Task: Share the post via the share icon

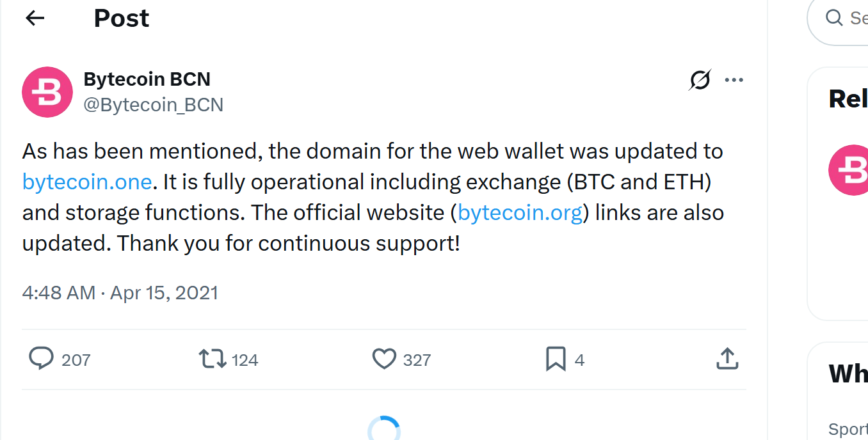Action: pos(727,359)
